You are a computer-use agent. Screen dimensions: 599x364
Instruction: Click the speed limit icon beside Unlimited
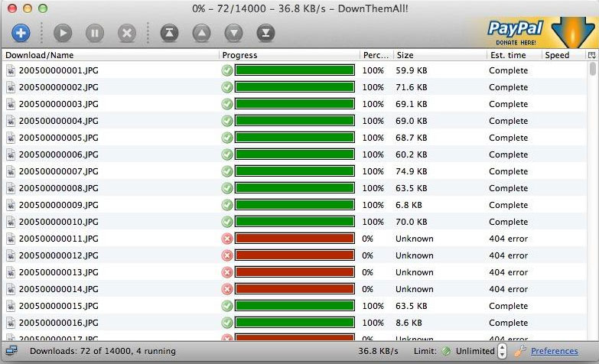tap(446, 351)
